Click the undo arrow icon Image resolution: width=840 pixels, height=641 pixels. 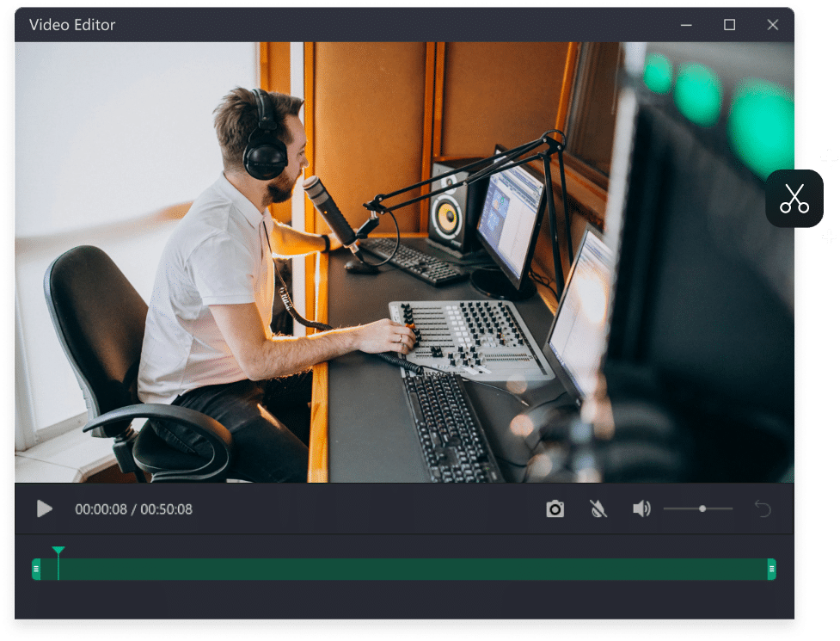(762, 508)
